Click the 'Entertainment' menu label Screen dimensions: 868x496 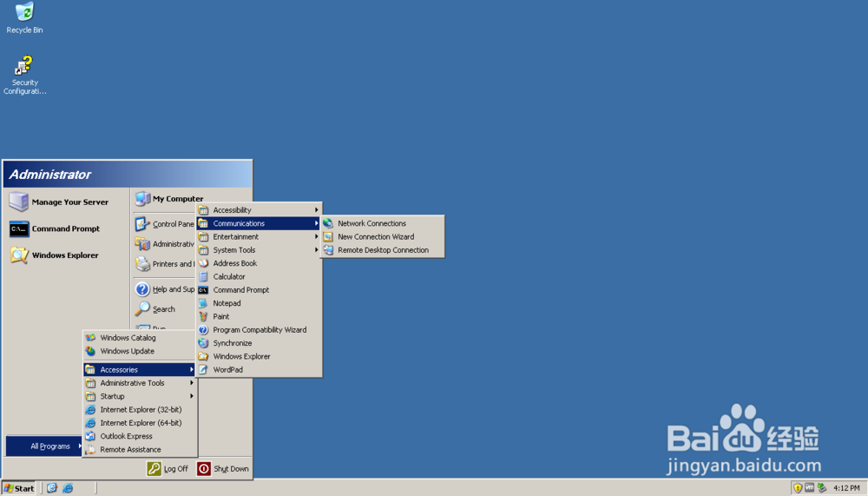[x=236, y=236]
